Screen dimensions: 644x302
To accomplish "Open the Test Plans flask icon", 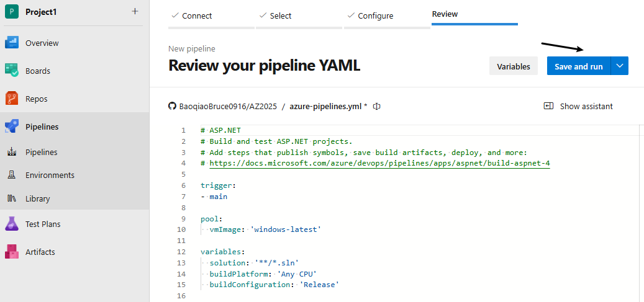I will (12, 224).
